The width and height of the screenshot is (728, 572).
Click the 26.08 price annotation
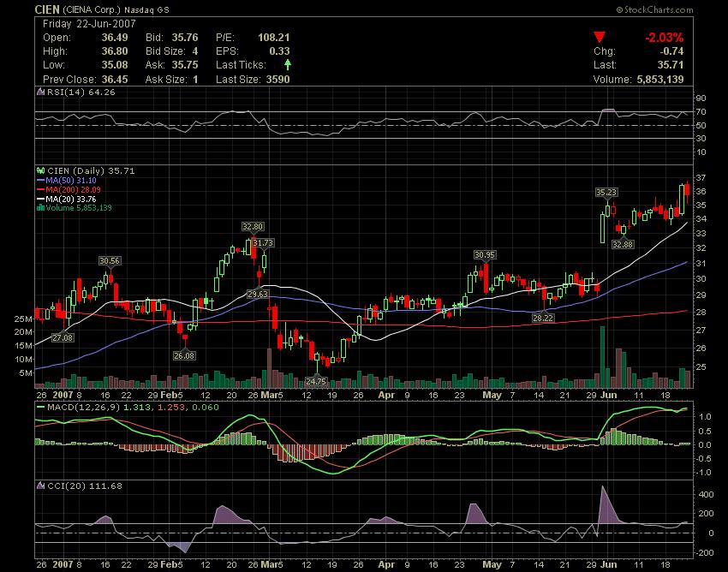[x=184, y=356]
